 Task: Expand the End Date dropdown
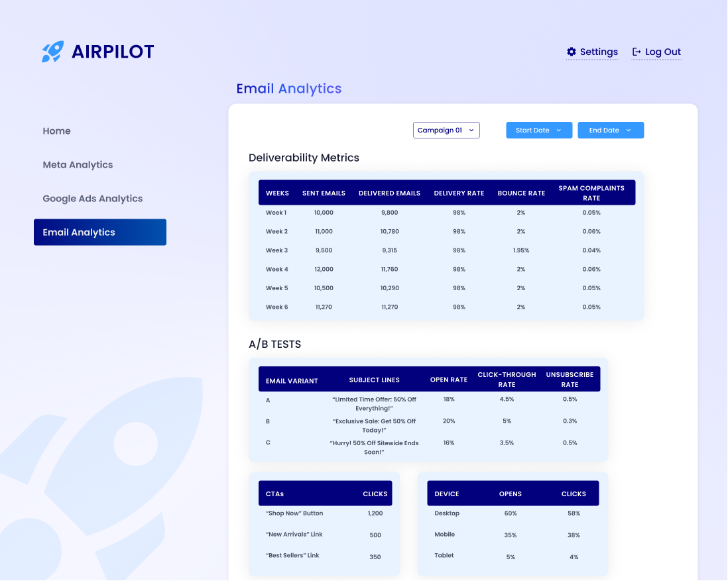pos(610,131)
